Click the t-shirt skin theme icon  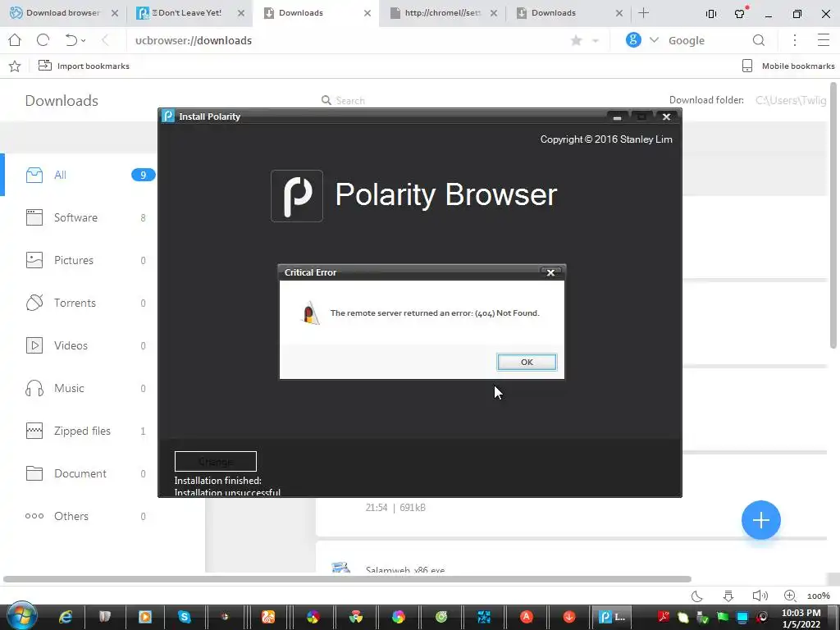click(741, 13)
